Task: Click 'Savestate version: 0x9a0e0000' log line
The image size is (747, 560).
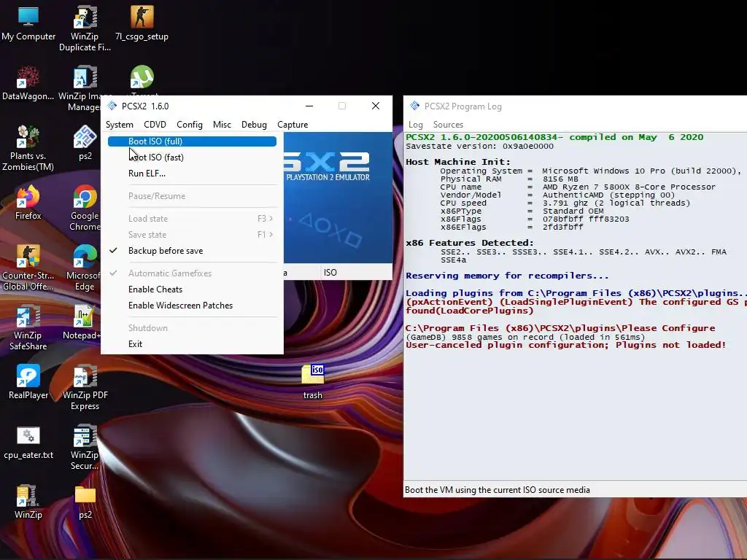Action: tap(479, 146)
